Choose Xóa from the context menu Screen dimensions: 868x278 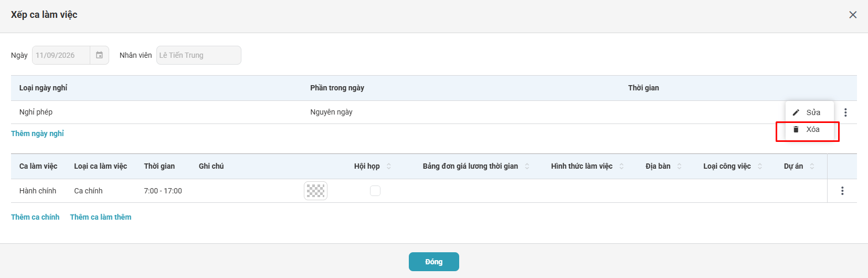point(810,129)
